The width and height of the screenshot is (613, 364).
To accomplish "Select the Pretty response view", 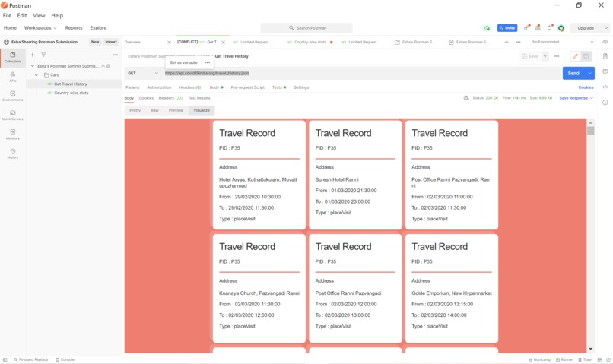I will (x=135, y=110).
